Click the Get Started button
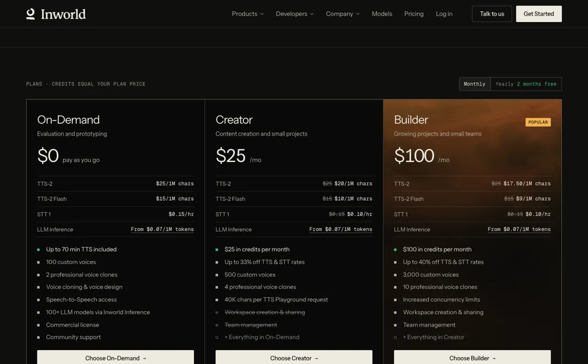This screenshot has width=588, height=364. [x=538, y=14]
